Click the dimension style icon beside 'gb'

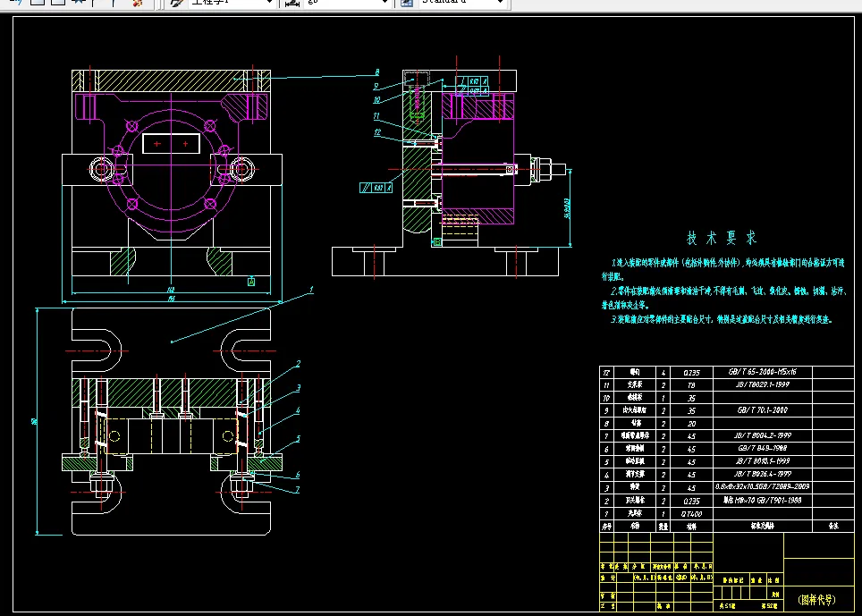pyautogui.click(x=292, y=2)
